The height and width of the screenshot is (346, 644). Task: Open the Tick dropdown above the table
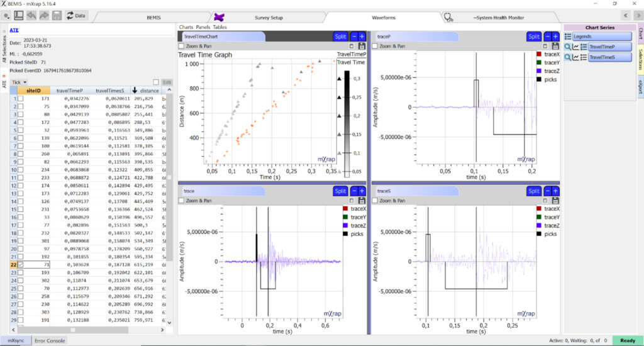click(19, 82)
